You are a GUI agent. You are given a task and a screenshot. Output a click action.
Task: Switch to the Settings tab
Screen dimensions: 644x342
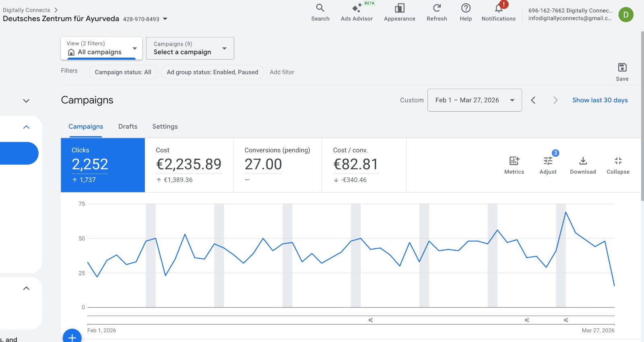[x=165, y=126]
